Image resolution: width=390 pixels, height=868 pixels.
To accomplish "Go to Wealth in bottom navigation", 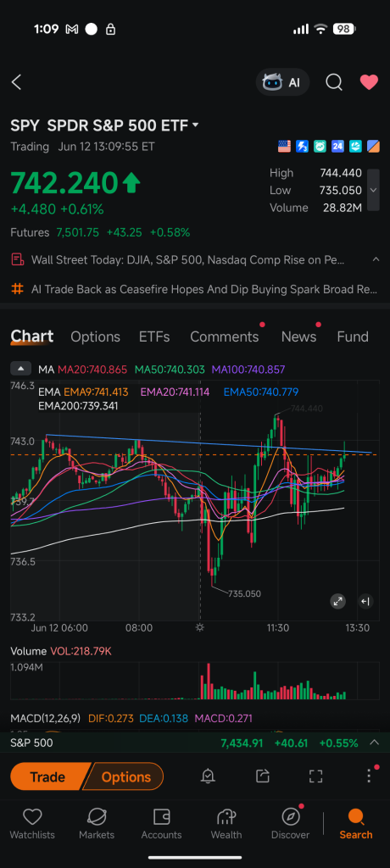I will (x=226, y=824).
